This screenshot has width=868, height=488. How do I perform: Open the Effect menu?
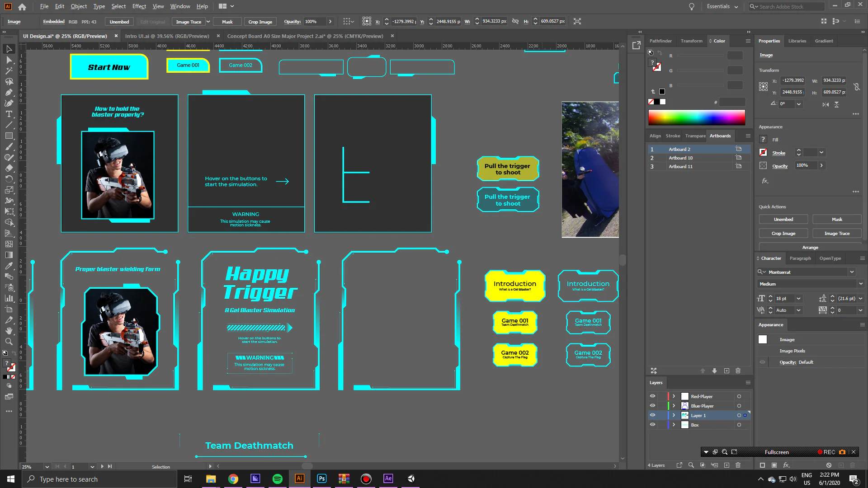tap(139, 6)
